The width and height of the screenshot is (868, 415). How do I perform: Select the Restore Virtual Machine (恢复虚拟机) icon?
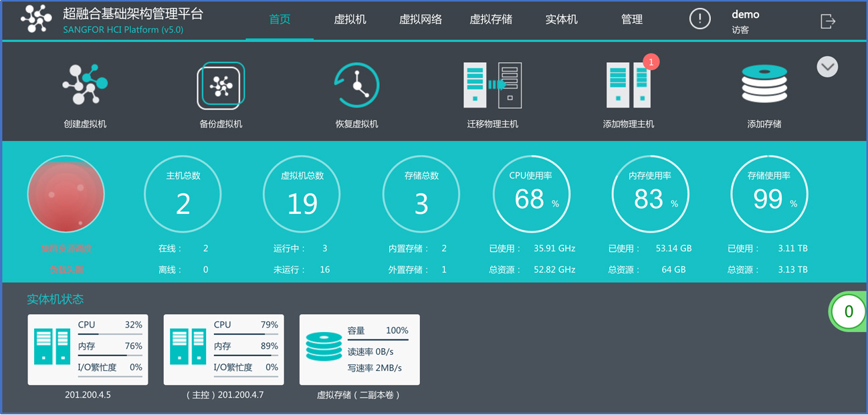click(x=356, y=86)
